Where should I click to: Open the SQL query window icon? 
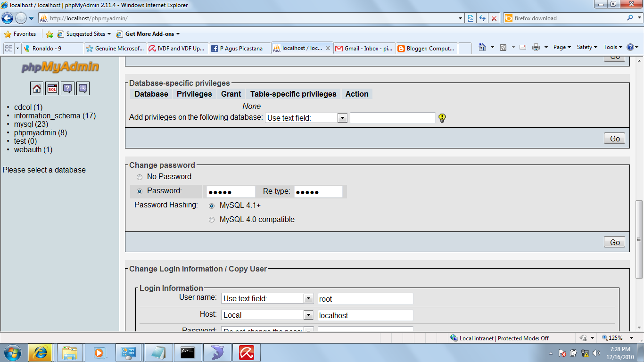(x=52, y=88)
